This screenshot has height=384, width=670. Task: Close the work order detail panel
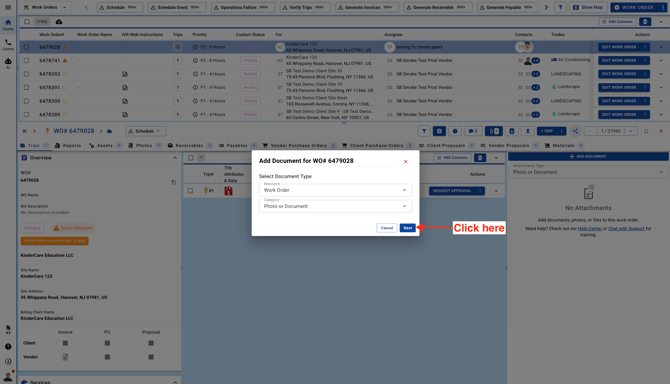[661, 131]
